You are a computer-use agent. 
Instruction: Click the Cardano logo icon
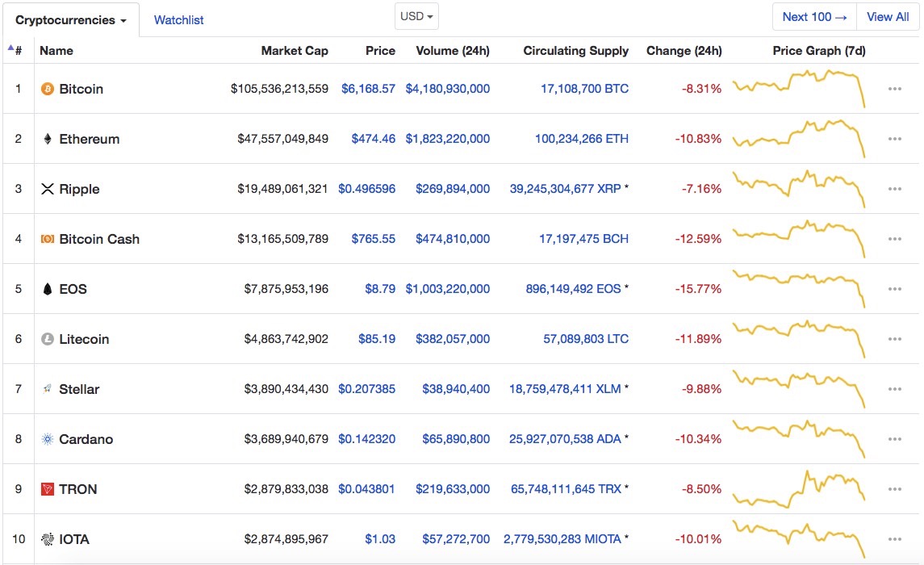click(x=47, y=439)
